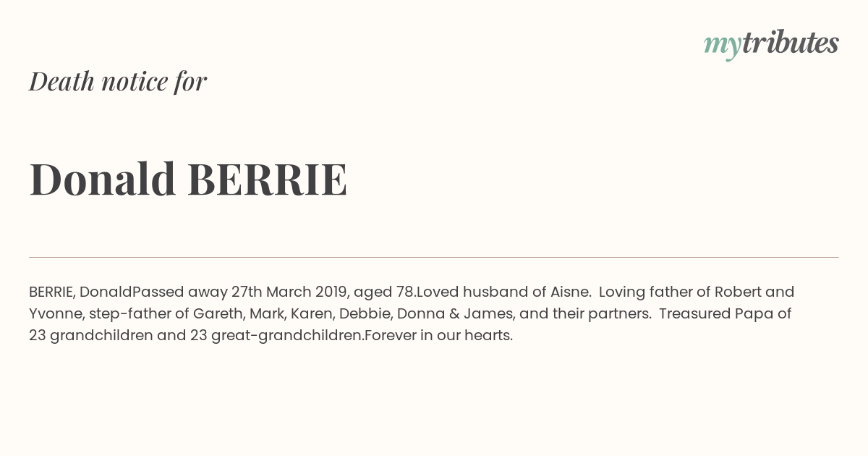The image size is (868, 456).
Task: Click the "Death notice for" heading
Action: point(118,81)
